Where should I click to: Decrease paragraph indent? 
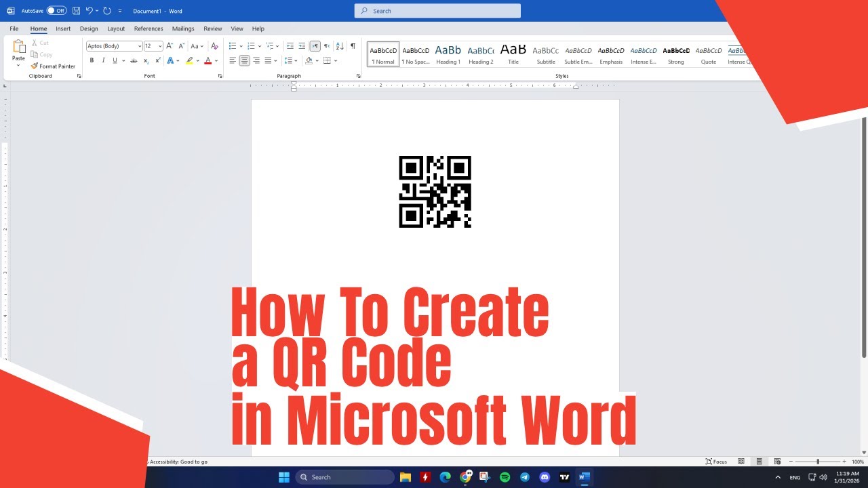point(290,46)
